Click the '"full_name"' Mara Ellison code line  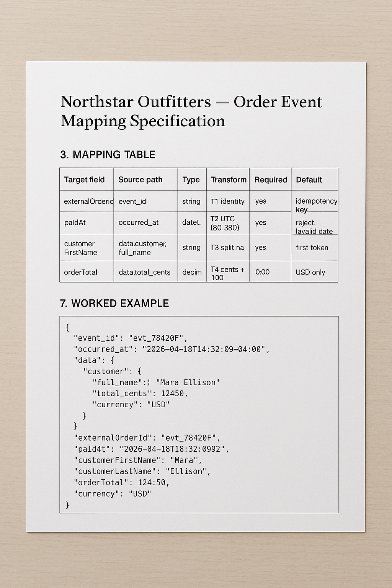click(x=156, y=382)
